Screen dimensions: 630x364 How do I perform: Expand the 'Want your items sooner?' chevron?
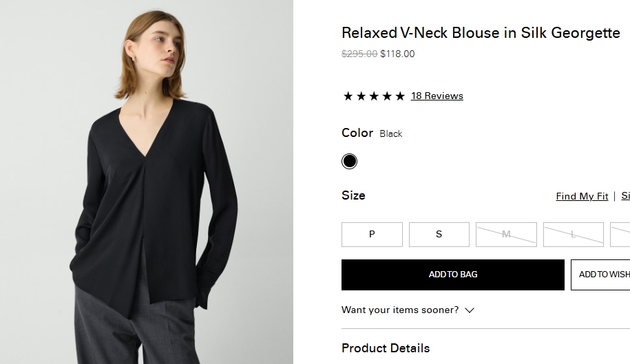(470, 310)
